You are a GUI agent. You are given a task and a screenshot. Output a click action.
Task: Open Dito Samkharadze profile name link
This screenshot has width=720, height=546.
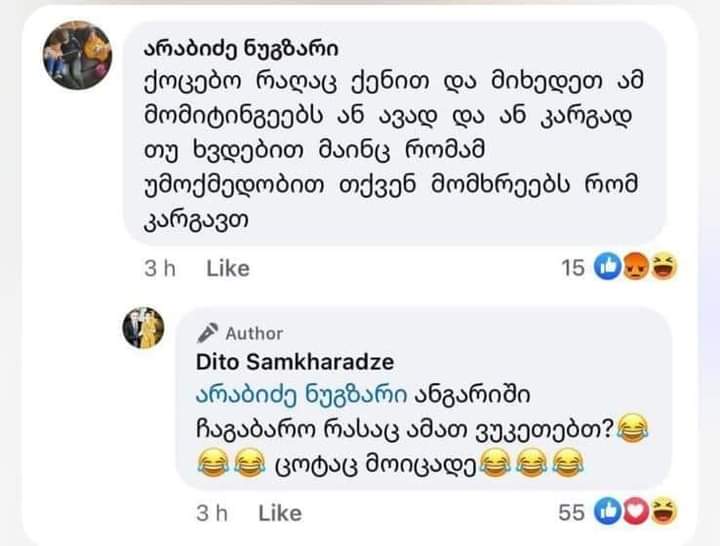coord(295,362)
